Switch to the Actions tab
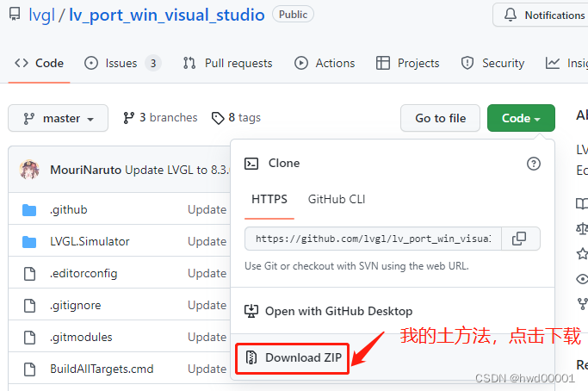Image resolution: width=588 pixels, height=391 pixels. [325, 63]
